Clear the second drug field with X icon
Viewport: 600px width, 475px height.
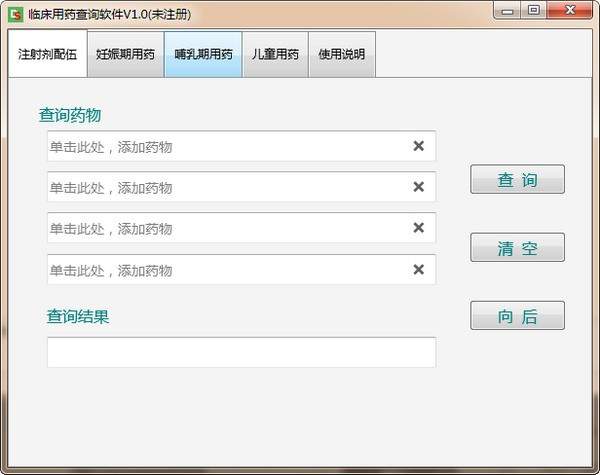[418, 187]
